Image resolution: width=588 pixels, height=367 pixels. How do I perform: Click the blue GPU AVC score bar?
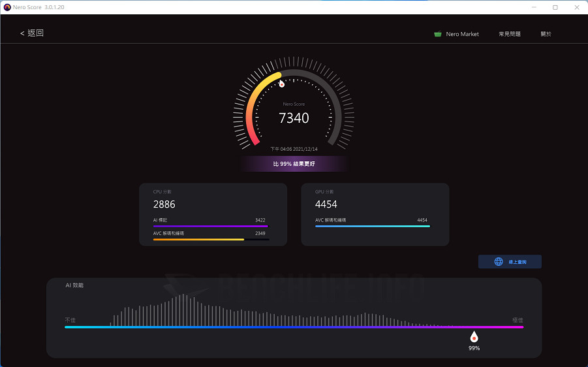coord(373,227)
